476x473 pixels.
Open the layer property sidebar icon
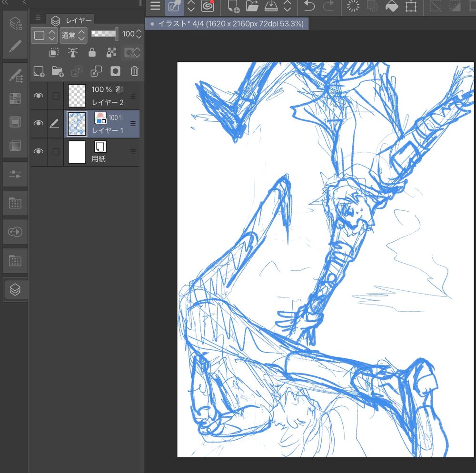click(15, 23)
